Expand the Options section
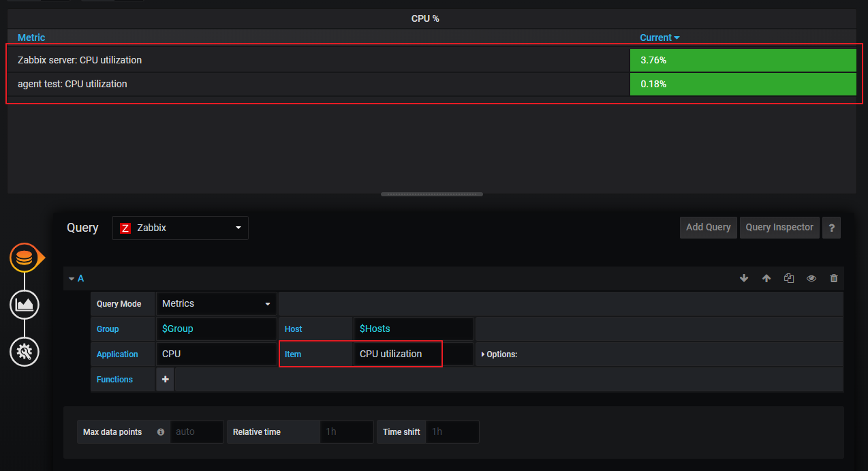 pyautogui.click(x=499, y=354)
